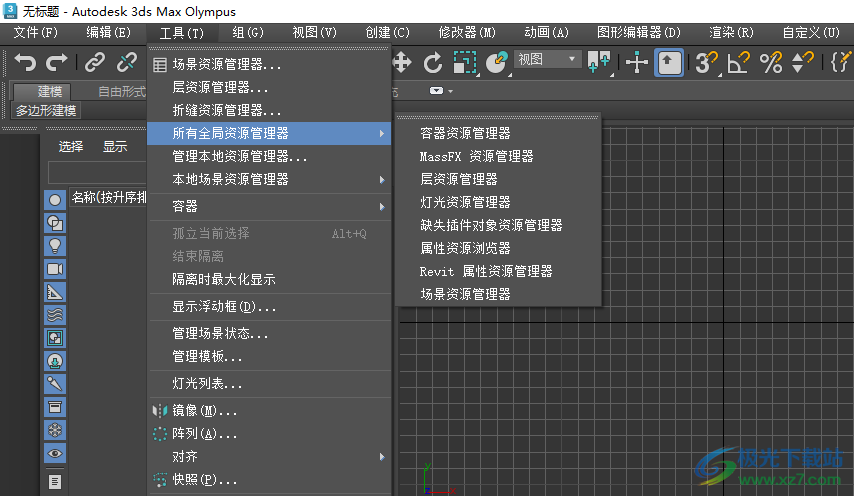Toggle Select and Manipulate crosshair icon
Image resolution: width=854 pixels, height=496 pixels.
tap(636, 63)
